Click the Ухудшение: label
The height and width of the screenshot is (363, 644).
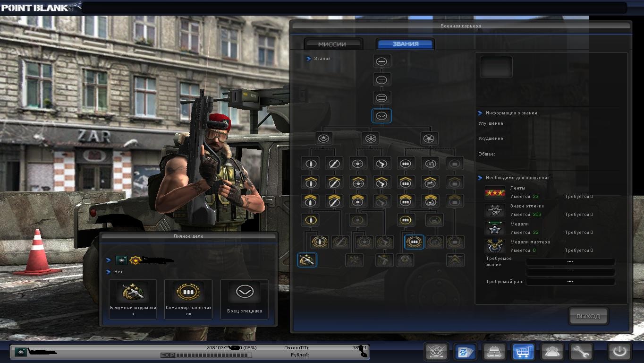[491, 138]
